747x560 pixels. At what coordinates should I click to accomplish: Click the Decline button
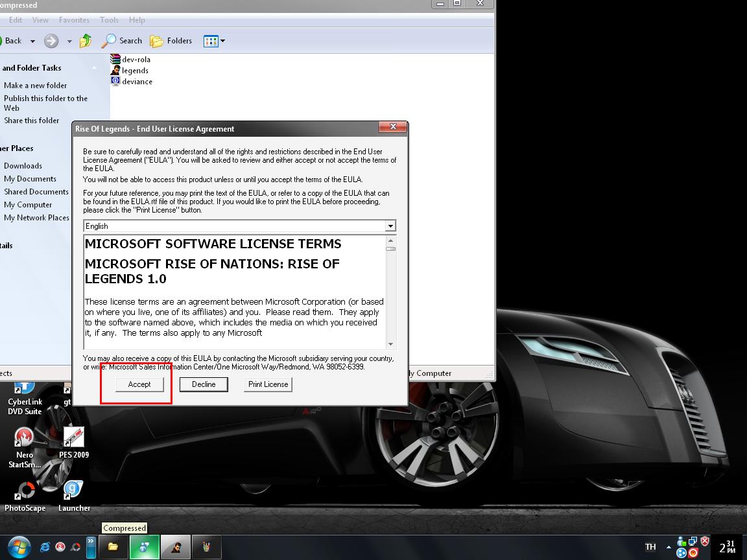pos(204,384)
